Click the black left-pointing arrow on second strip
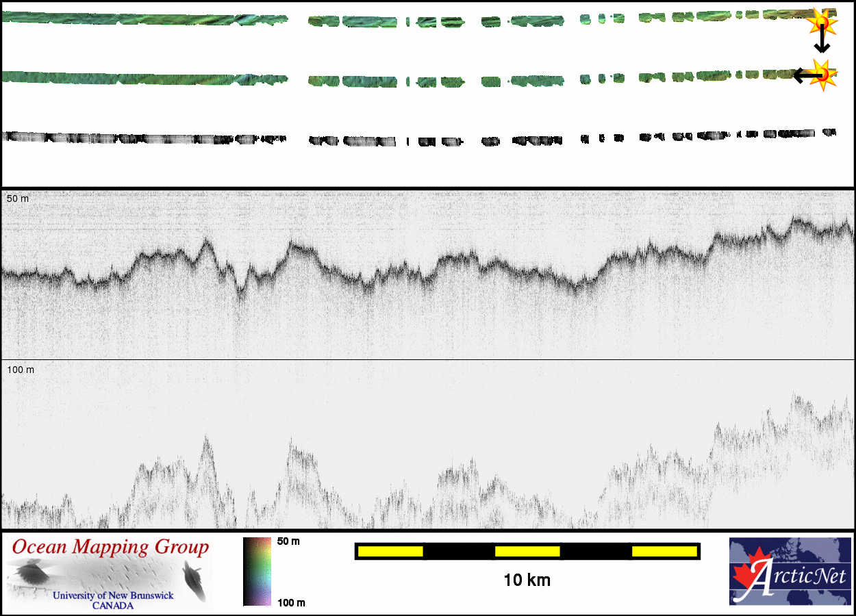This screenshot has width=856, height=616. 804,75
